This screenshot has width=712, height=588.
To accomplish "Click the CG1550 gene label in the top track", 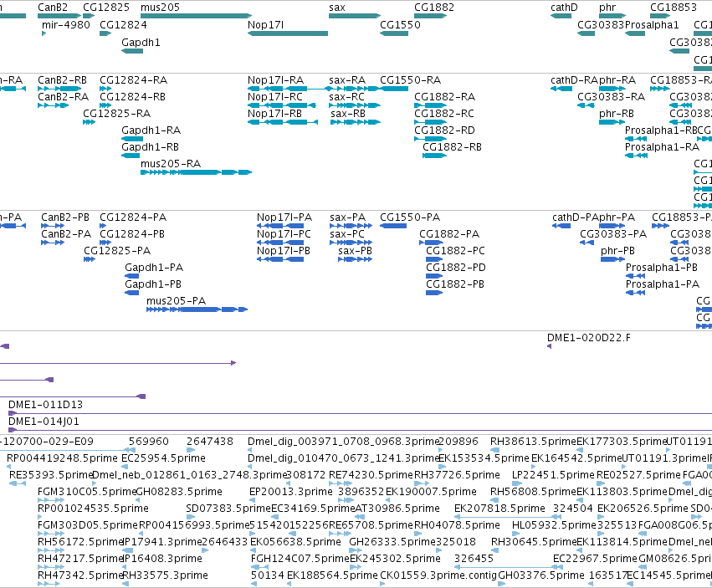I will (400, 24).
